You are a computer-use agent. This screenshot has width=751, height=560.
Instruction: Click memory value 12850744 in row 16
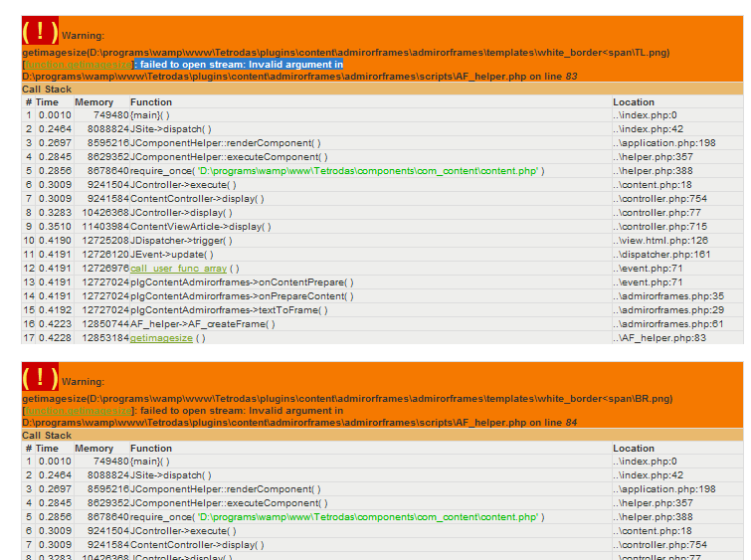click(105, 324)
